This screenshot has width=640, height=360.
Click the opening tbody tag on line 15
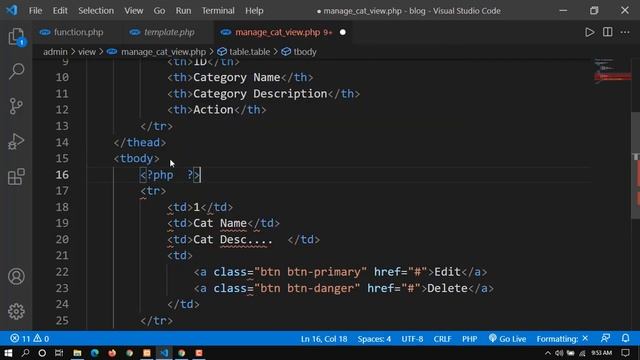(x=136, y=158)
